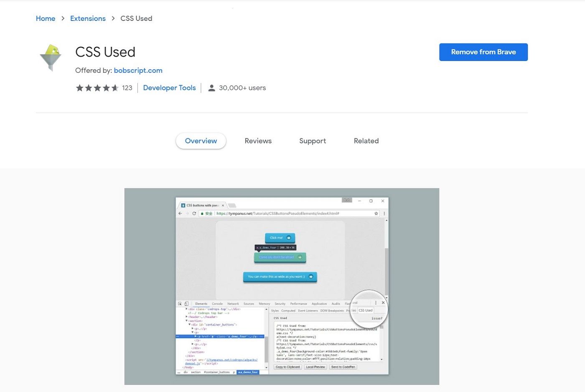Select the Overview tab
The height and width of the screenshot is (392, 585).
pos(201,141)
